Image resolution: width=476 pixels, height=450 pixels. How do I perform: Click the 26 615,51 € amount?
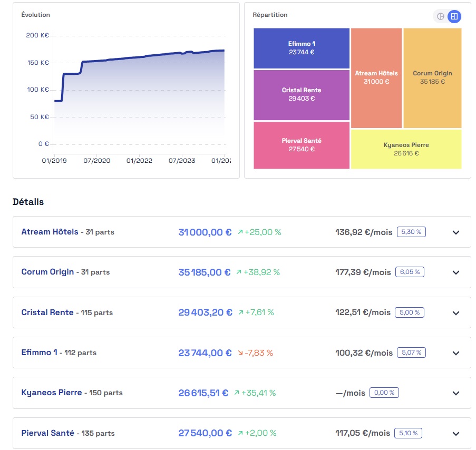(203, 393)
